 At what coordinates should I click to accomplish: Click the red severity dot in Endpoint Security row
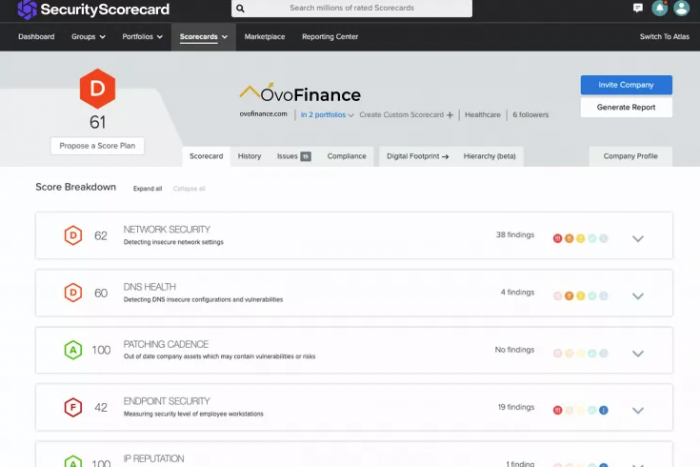pyautogui.click(x=558, y=410)
